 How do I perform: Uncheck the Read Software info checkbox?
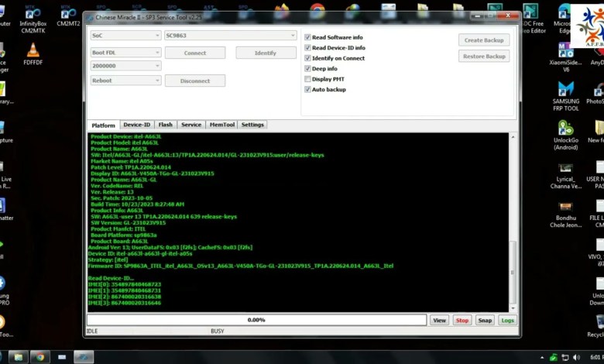point(308,37)
